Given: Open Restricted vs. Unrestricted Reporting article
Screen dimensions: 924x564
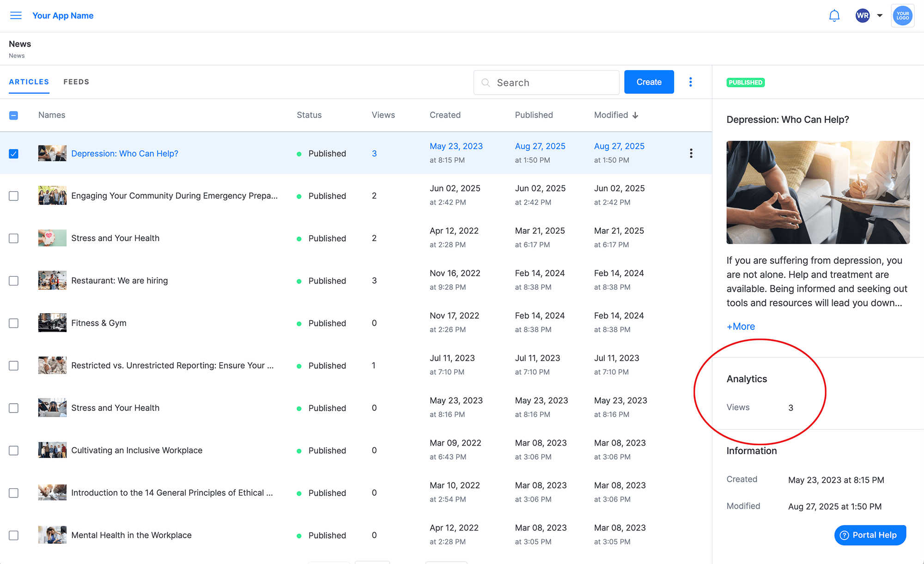Looking at the screenshot, I should coord(172,365).
